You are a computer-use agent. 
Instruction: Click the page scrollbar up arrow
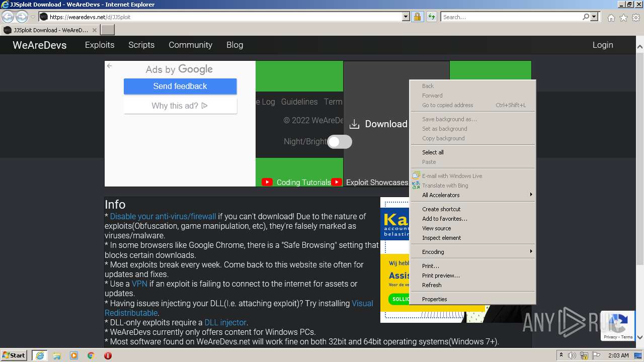coord(639,47)
